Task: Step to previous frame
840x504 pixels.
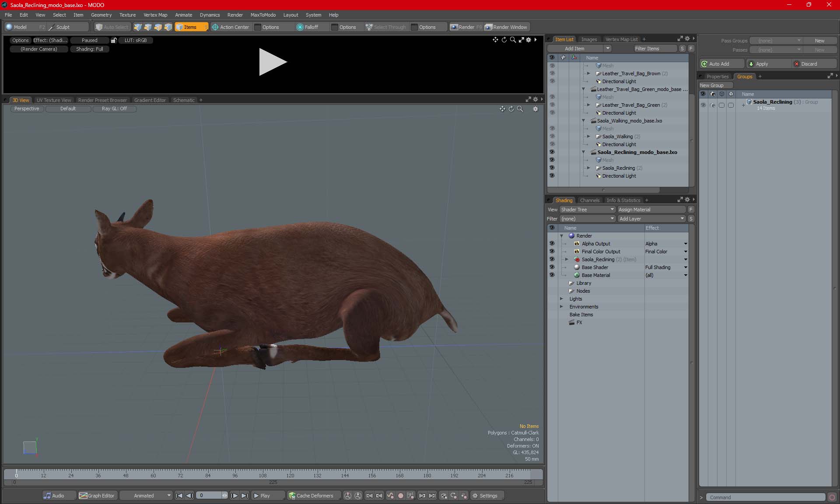Action: point(189,496)
